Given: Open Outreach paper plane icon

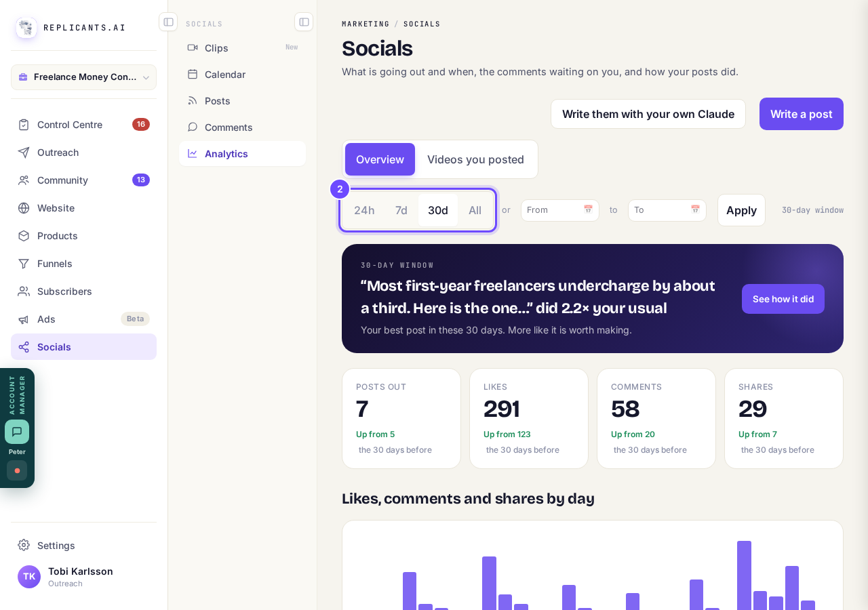Looking at the screenshot, I should 24,152.
